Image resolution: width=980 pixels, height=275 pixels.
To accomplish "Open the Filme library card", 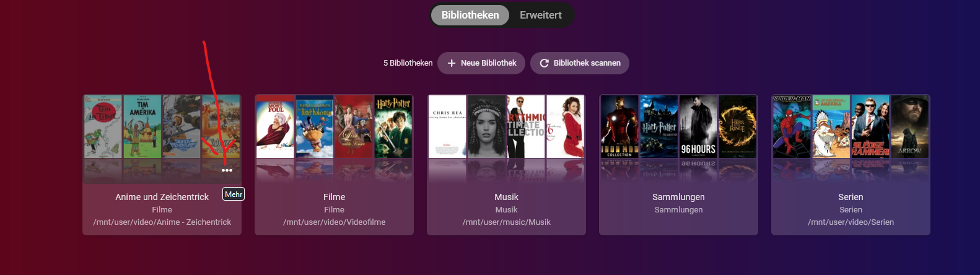I will (x=335, y=165).
